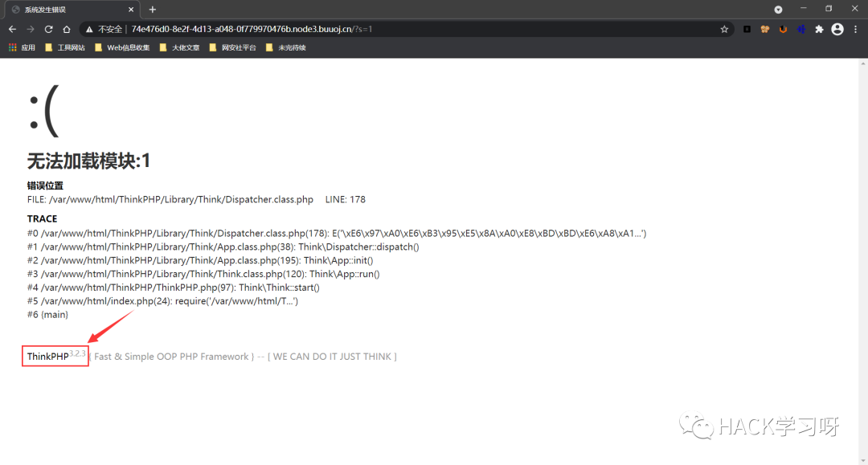Click trace line #4 ThinkPHP.php(97)
The height and width of the screenshot is (465, 868).
pyautogui.click(x=174, y=288)
